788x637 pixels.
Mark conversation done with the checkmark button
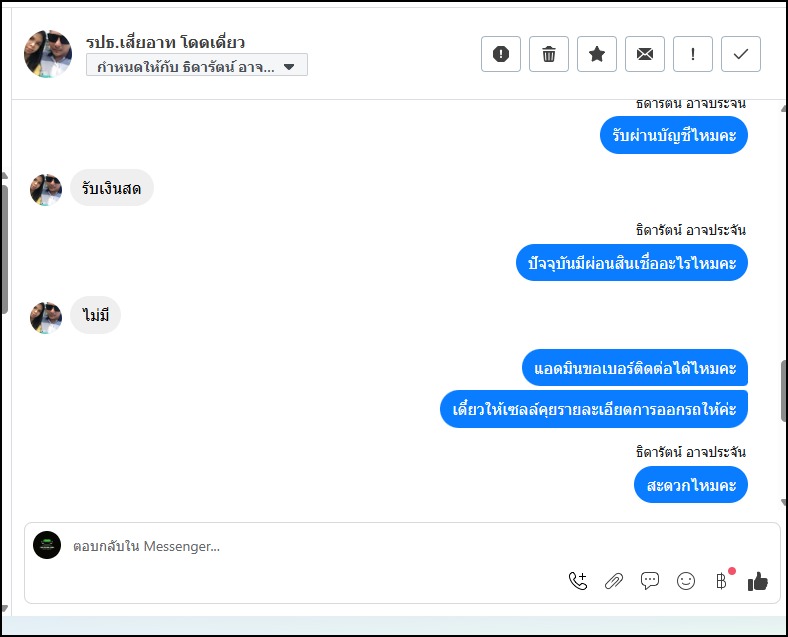(741, 54)
